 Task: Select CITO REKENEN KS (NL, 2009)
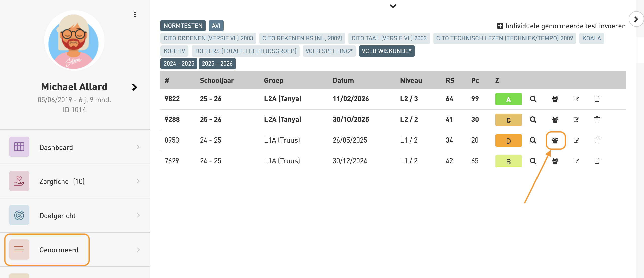click(x=302, y=38)
